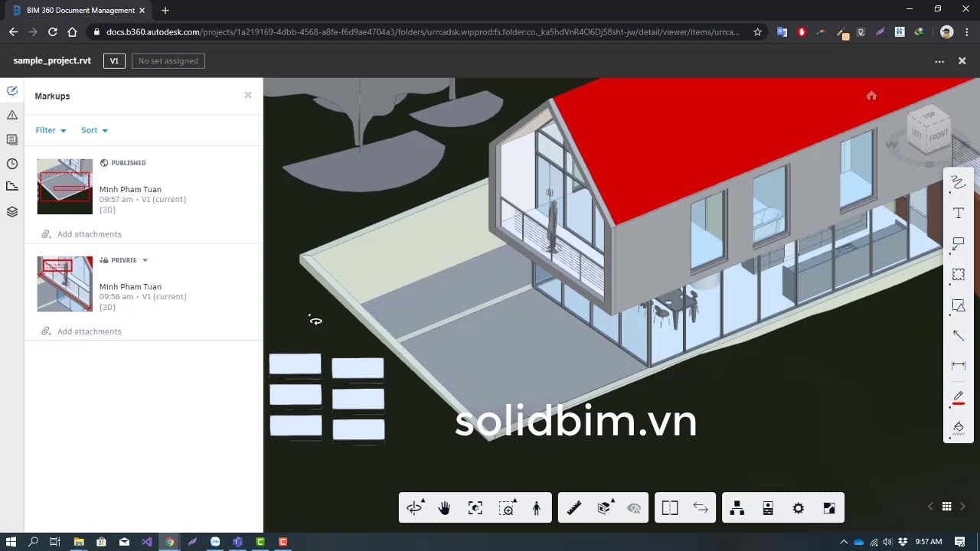Viewport: 980px width, 551px height.
Task: Open the Filter dropdown
Action: click(x=51, y=130)
